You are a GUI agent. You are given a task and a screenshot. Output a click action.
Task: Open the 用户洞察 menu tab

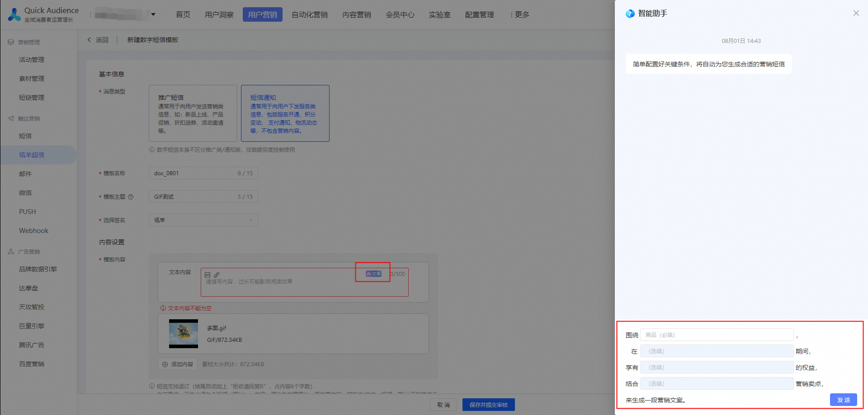pos(219,14)
